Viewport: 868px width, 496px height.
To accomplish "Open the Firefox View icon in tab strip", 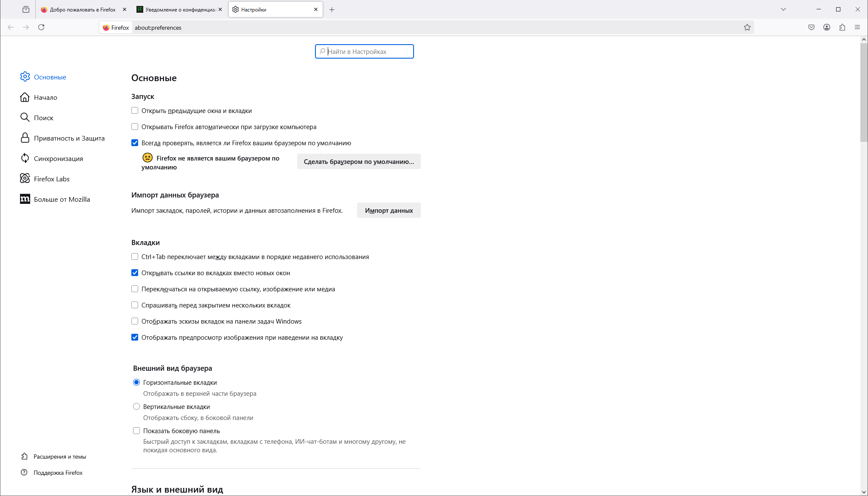I will click(26, 9).
